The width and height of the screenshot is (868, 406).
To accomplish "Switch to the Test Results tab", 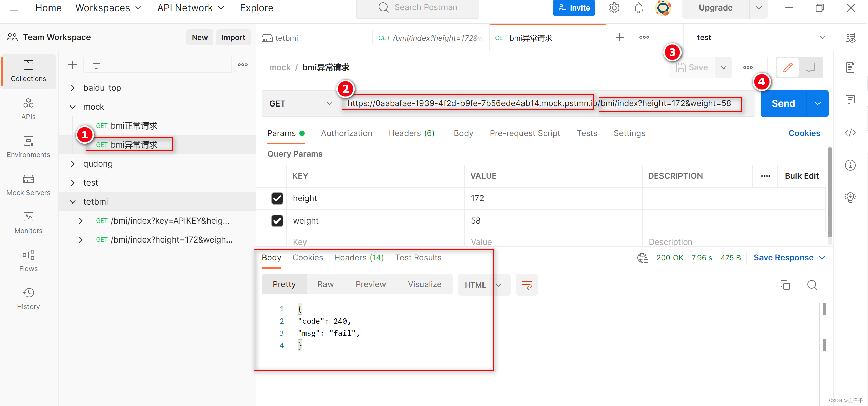I will coord(418,258).
